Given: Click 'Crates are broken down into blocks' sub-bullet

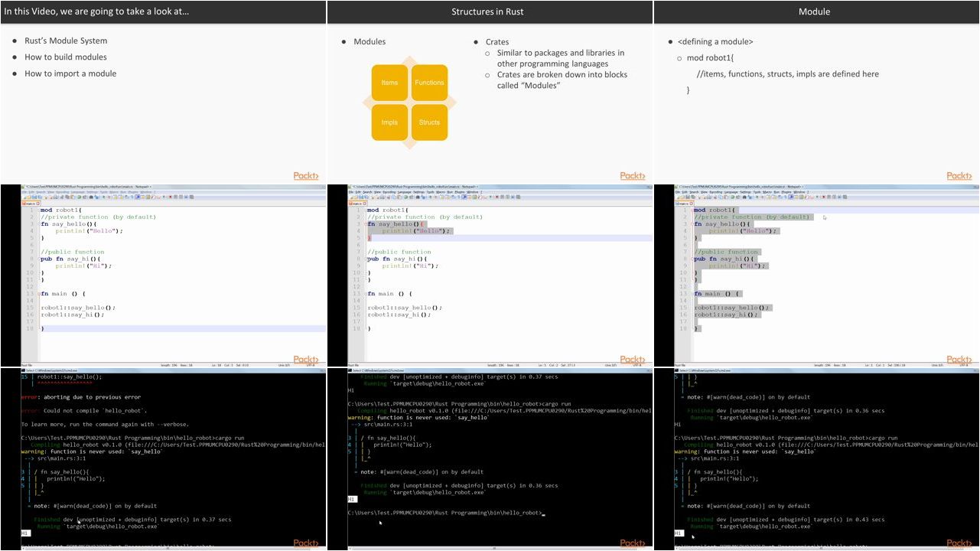Looking at the screenshot, I should [x=562, y=80].
